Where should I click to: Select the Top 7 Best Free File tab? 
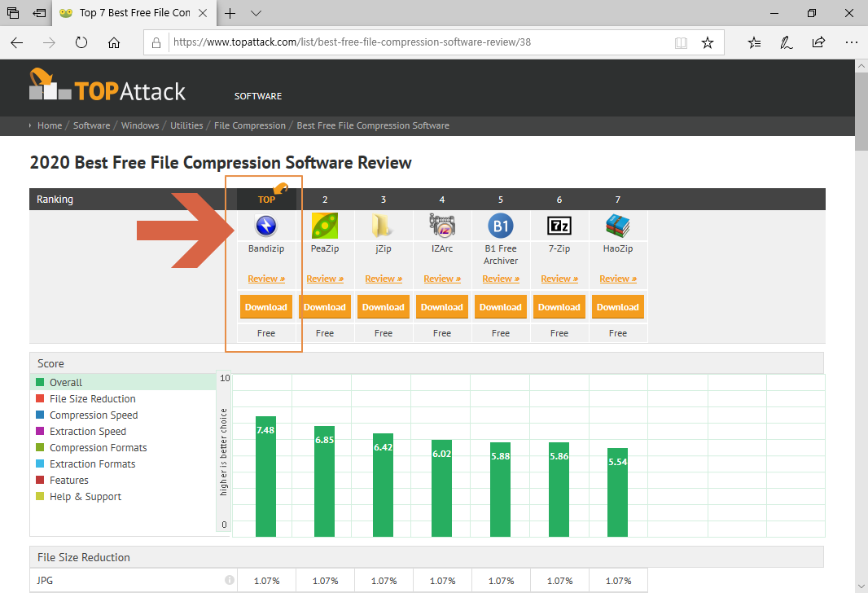[x=134, y=13]
